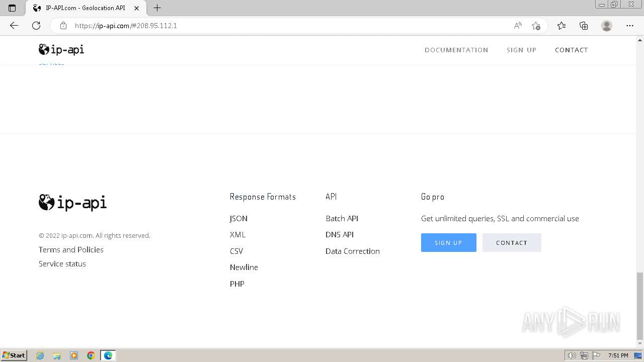Open the PHP response format link

click(x=237, y=284)
